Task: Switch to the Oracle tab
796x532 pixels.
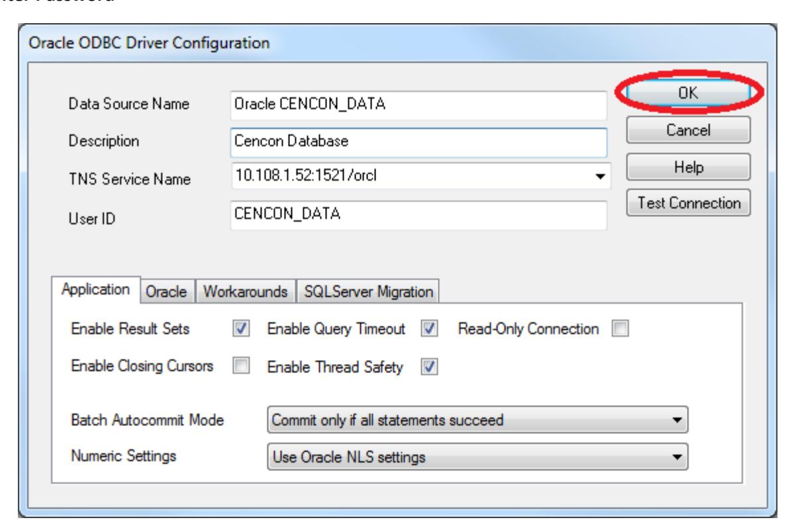Action: click(168, 292)
